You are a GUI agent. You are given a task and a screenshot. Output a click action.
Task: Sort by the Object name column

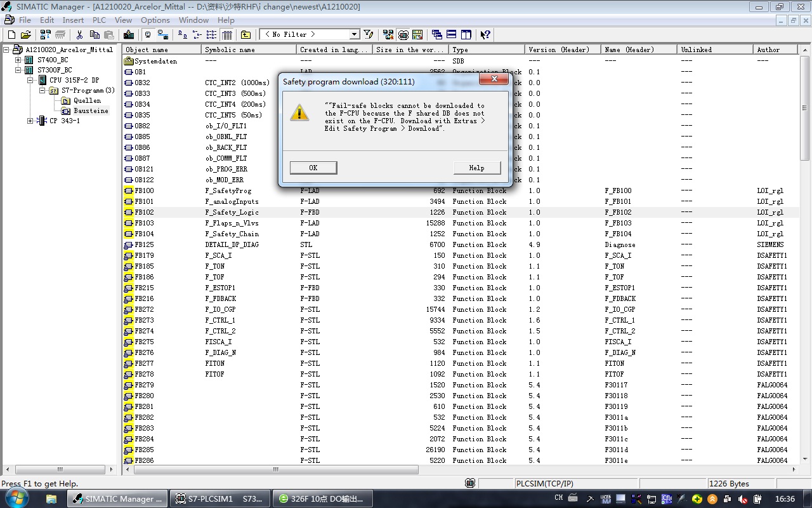click(x=162, y=50)
